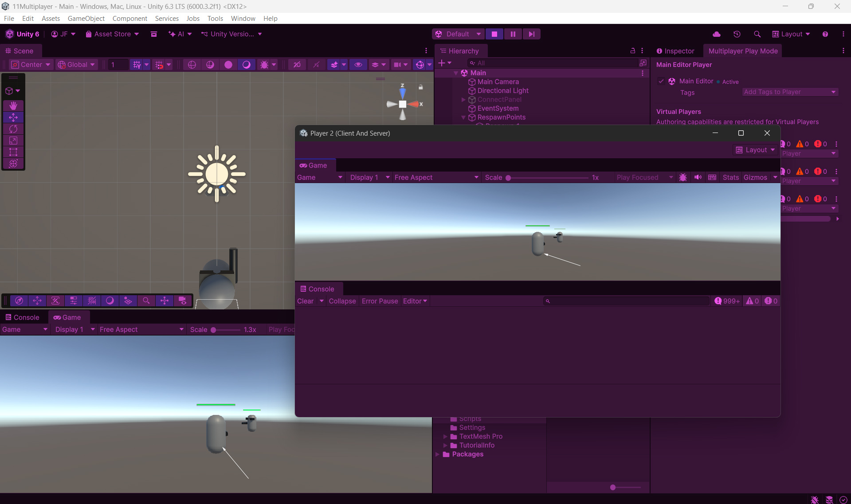
Task: Click Clear button in Player 2 console
Action: [305, 301]
